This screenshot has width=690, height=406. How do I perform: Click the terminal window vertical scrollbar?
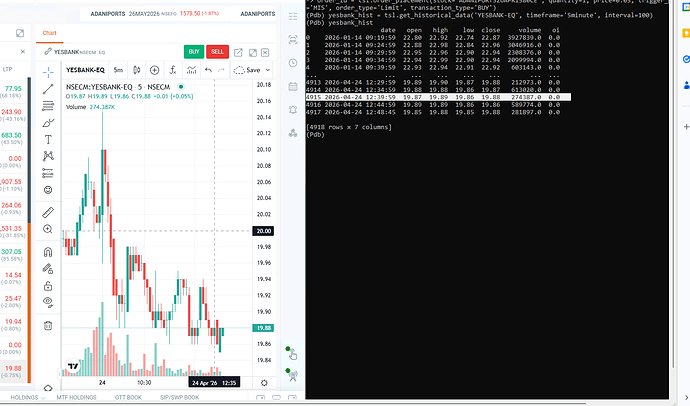[x=672, y=185]
